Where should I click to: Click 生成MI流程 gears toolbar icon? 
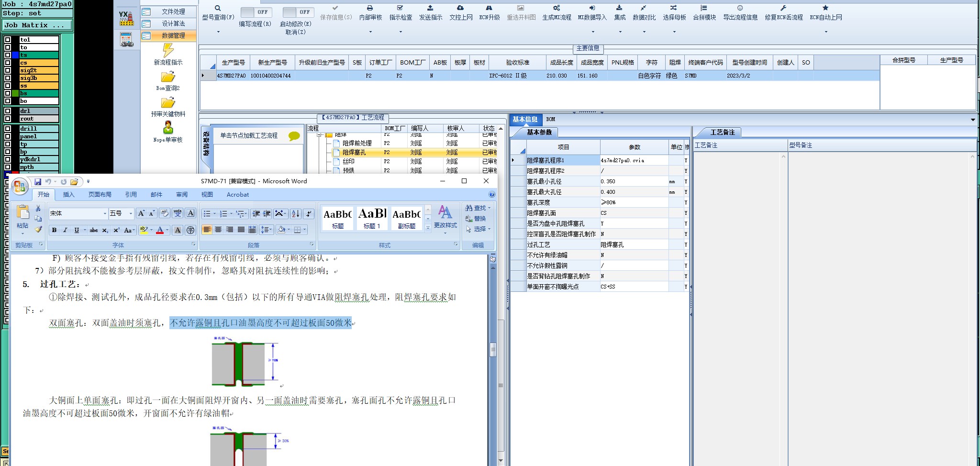557,8
